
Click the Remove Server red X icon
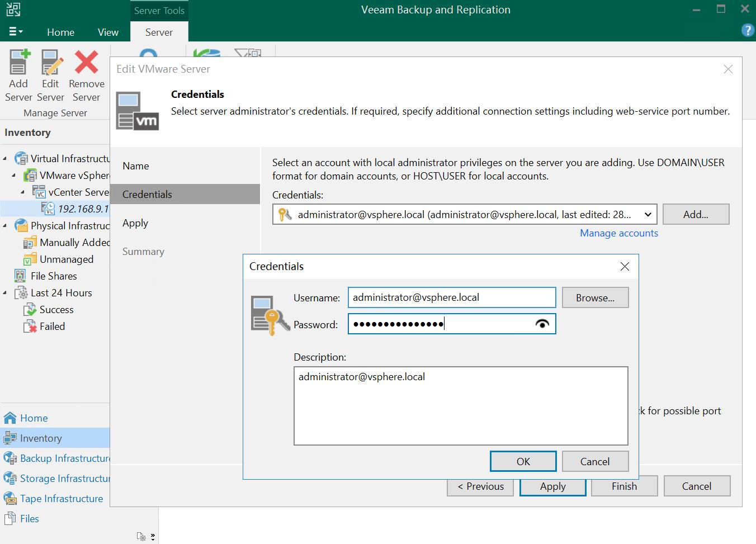[87, 63]
